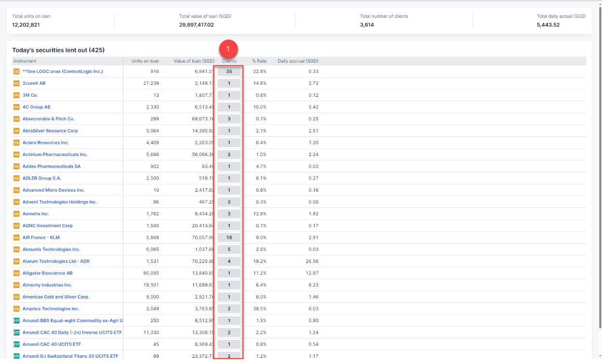The height and width of the screenshot is (364, 606).
Task: Click the EQ icon beside AIR France - KLM
Action: tap(16, 237)
